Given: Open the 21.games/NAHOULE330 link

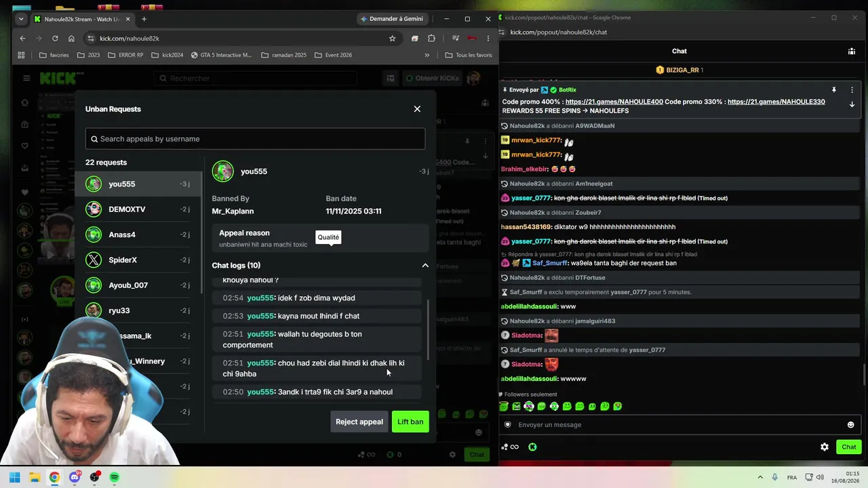Looking at the screenshot, I should click(x=776, y=102).
